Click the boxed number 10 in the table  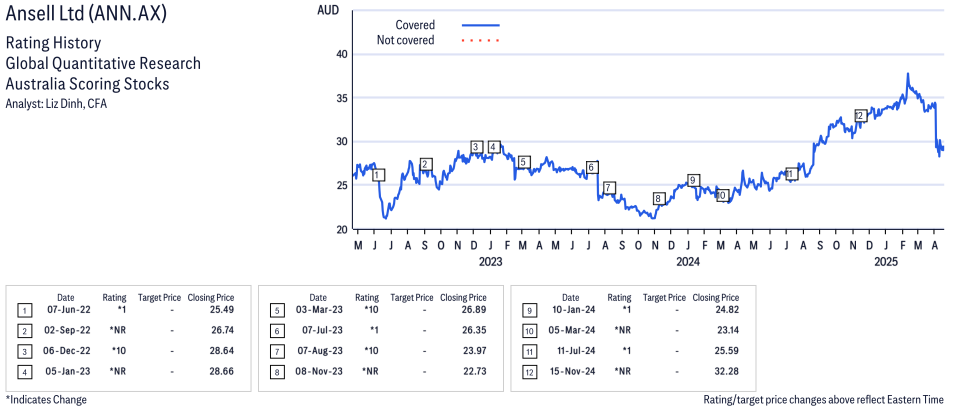coord(529,331)
